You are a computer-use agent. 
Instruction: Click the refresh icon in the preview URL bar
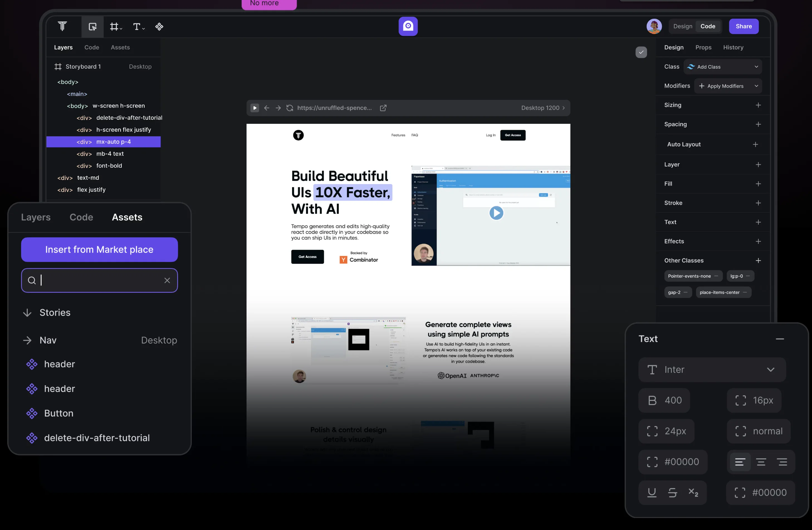(x=289, y=108)
